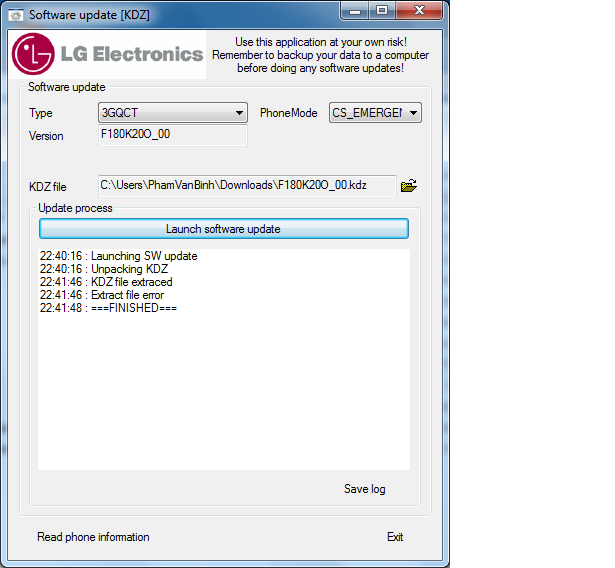Click the 'PhoneMode' label
The width and height of the screenshot is (615, 568).
(288, 113)
